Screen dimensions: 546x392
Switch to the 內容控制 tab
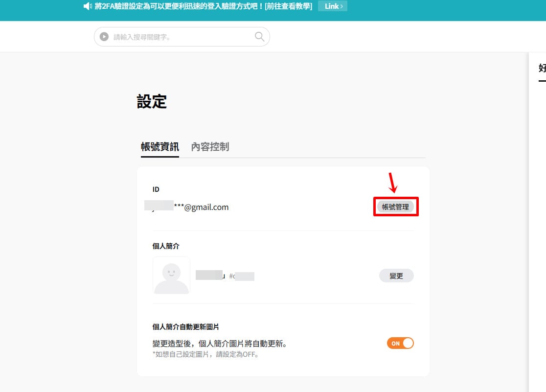(210, 147)
